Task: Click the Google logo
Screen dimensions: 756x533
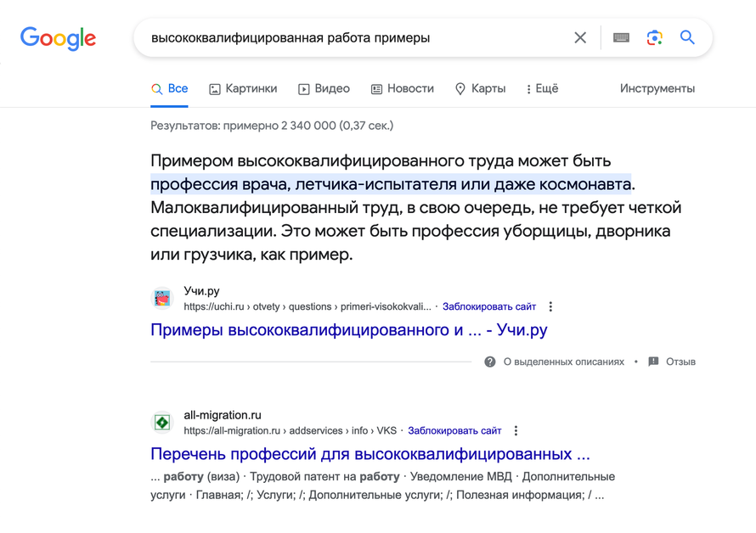Action: 59,38
